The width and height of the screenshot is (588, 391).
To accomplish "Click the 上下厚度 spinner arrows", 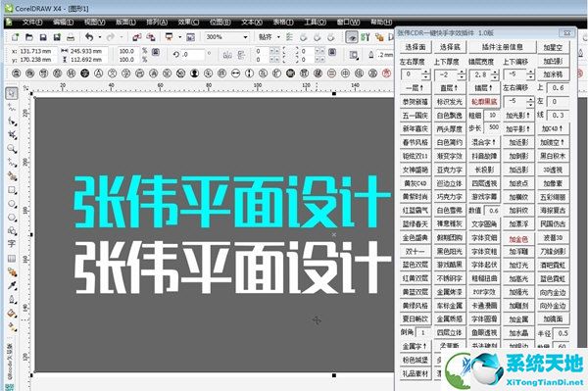I will 462,74.
